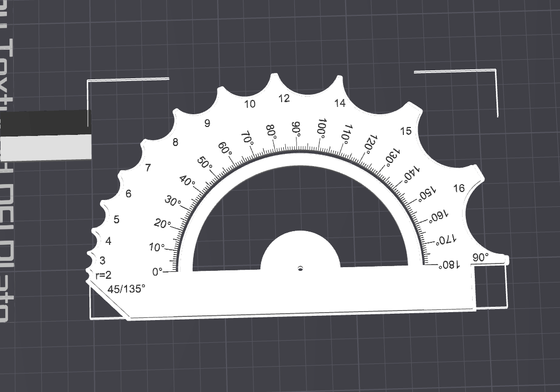Select the gray and white block object
560x392 pixels.
tap(46, 134)
